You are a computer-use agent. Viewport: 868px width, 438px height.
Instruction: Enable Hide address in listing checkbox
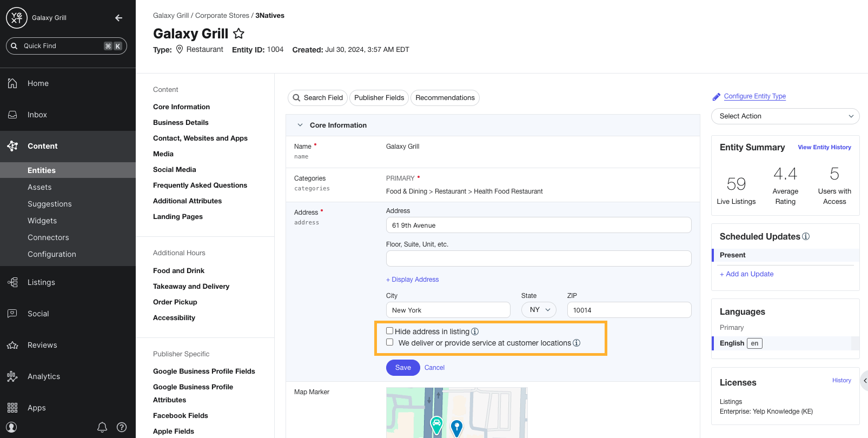[389, 331]
